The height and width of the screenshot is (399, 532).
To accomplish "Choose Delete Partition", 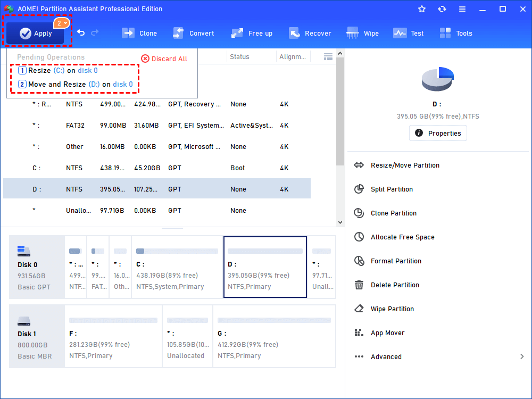I will click(395, 285).
